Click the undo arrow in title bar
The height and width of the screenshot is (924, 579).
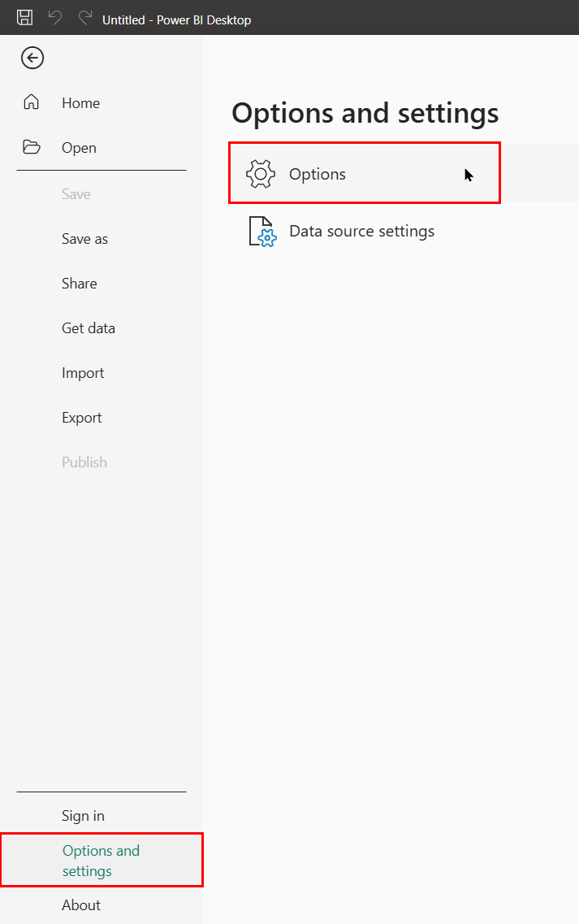pos(55,17)
